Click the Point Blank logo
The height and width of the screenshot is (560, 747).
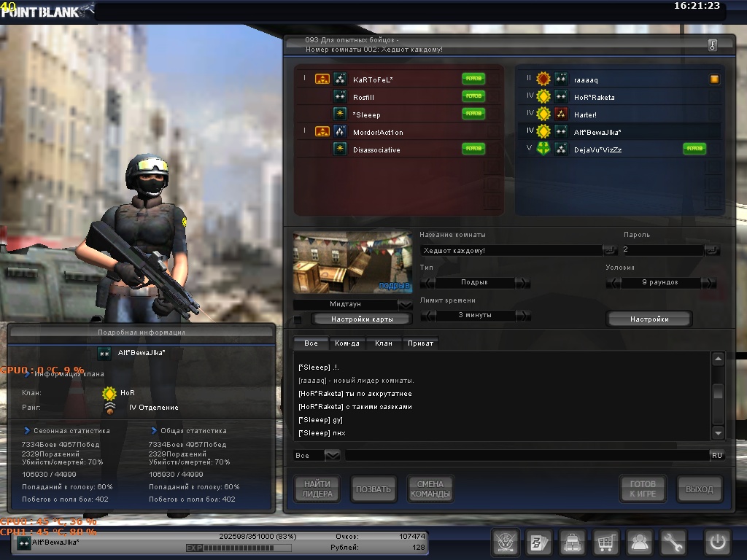click(x=47, y=12)
